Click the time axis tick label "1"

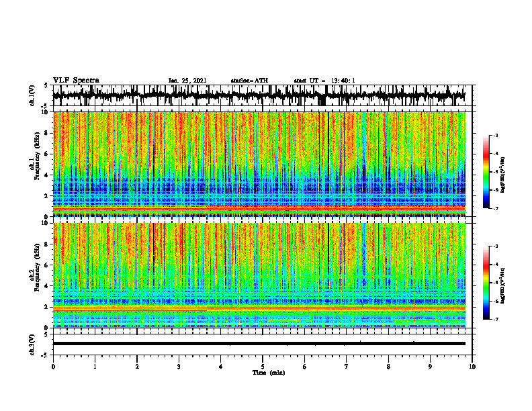tap(95, 367)
